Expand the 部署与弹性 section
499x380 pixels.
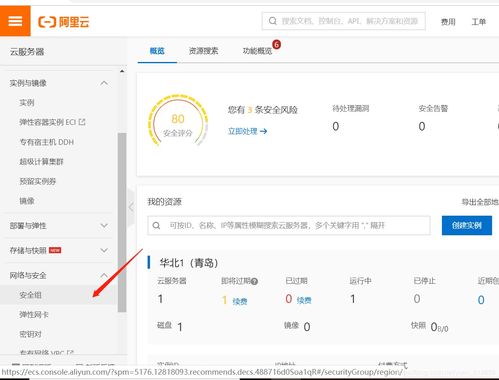coord(104,226)
